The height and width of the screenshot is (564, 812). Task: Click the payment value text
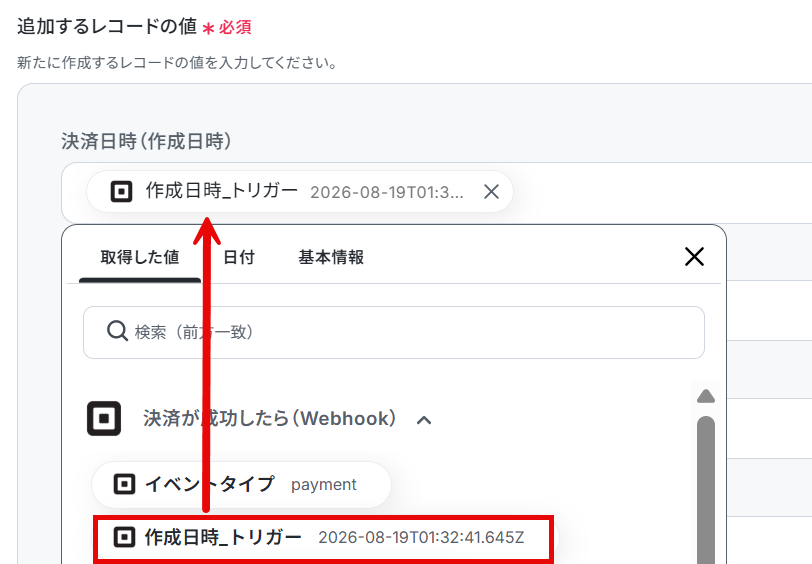tap(324, 485)
